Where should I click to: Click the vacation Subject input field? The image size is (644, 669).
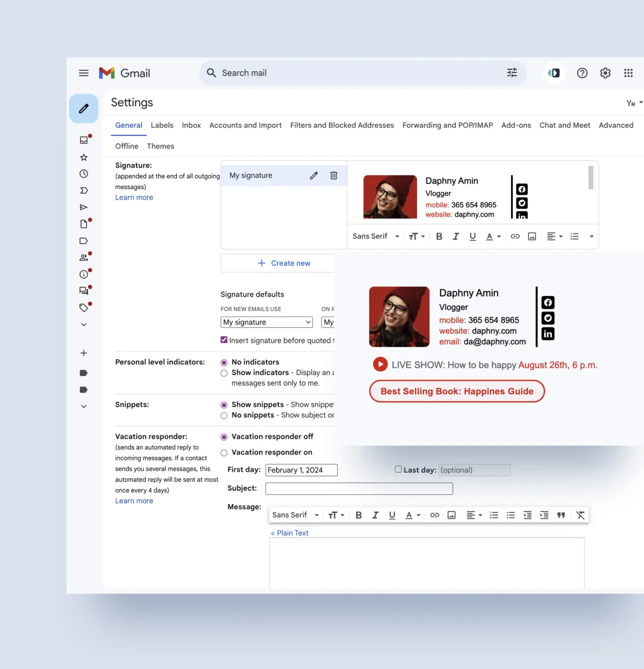click(x=359, y=489)
